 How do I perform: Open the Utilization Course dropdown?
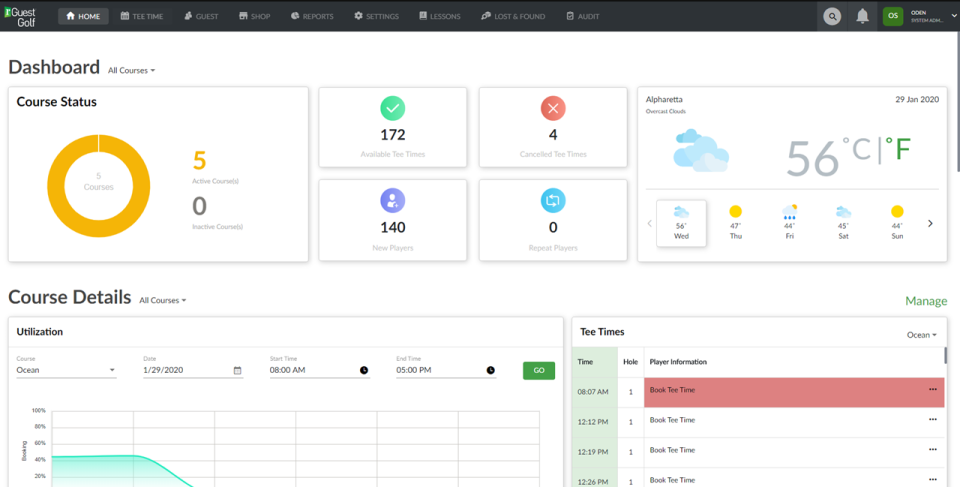(66, 370)
